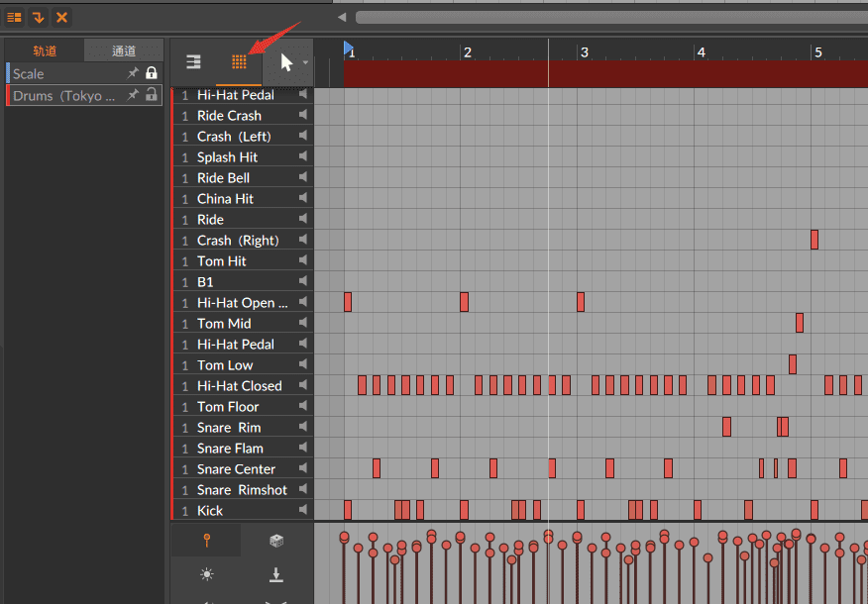Audition Snare Rim speaker icon
The height and width of the screenshot is (604, 868).
point(303,427)
